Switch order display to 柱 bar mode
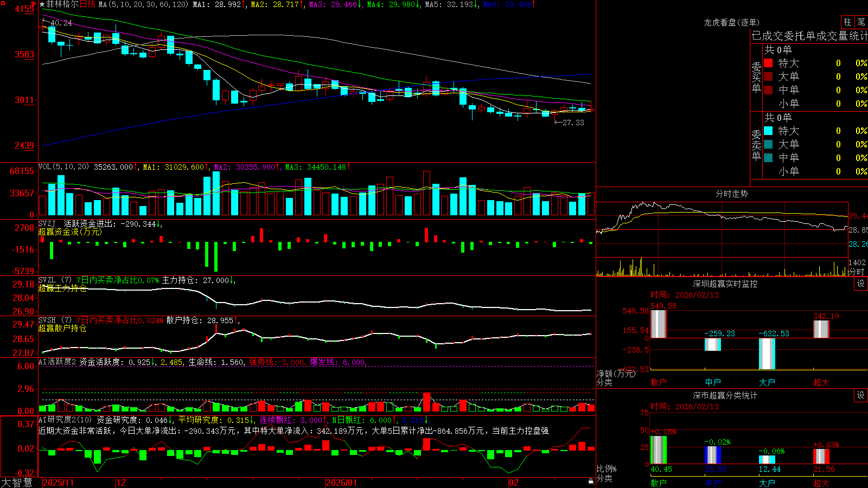Image resolution: width=868 pixels, height=488 pixels. pos(847,22)
